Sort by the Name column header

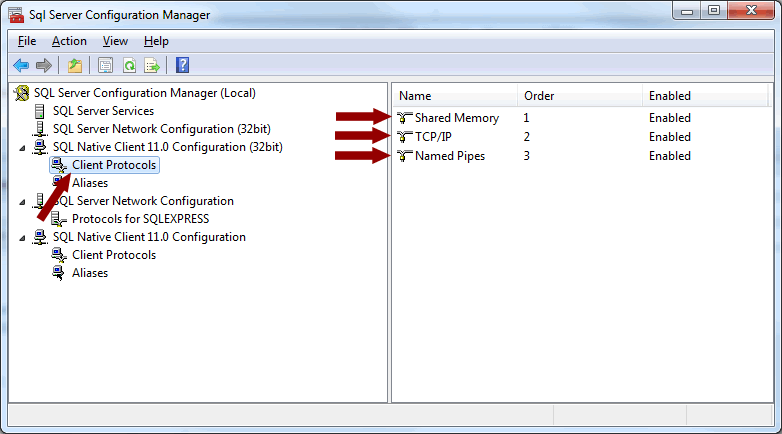pyautogui.click(x=455, y=96)
